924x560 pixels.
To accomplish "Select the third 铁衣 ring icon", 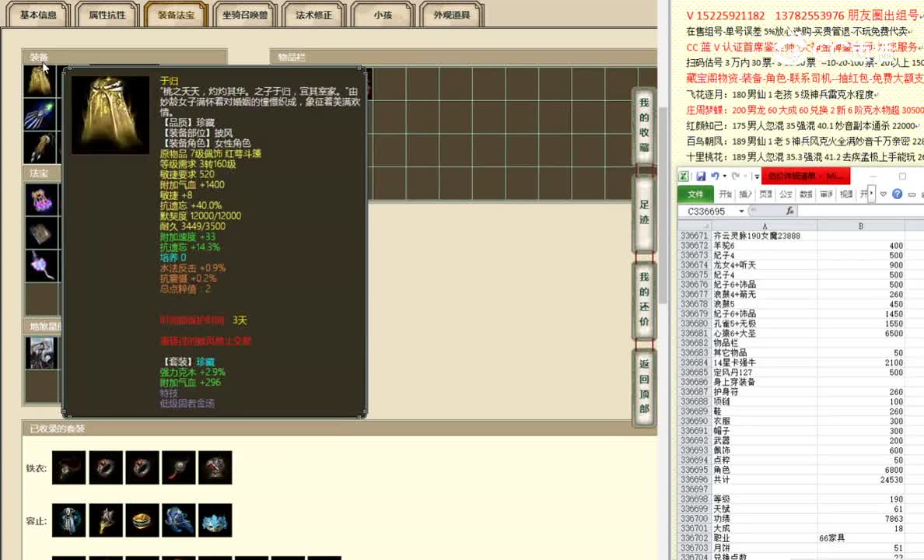I will [142, 467].
